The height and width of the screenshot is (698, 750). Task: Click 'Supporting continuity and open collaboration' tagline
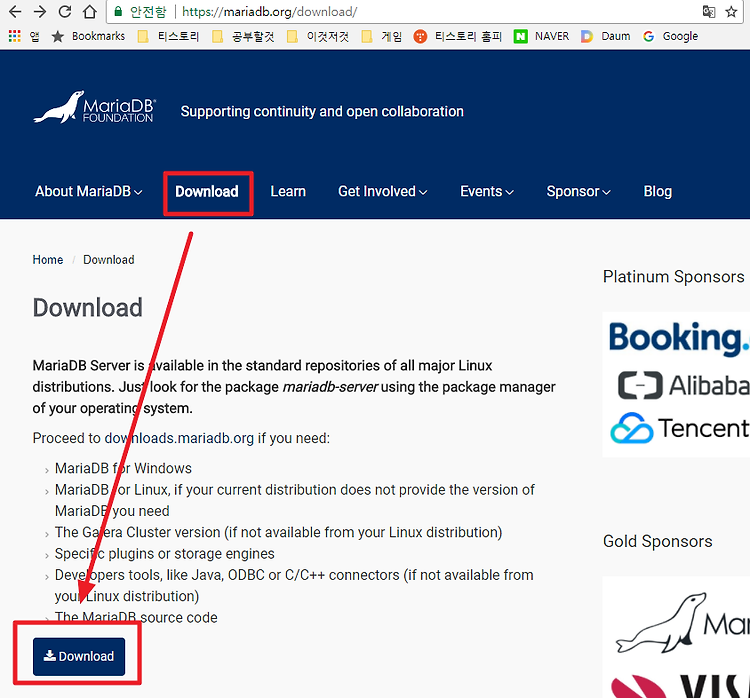[322, 111]
